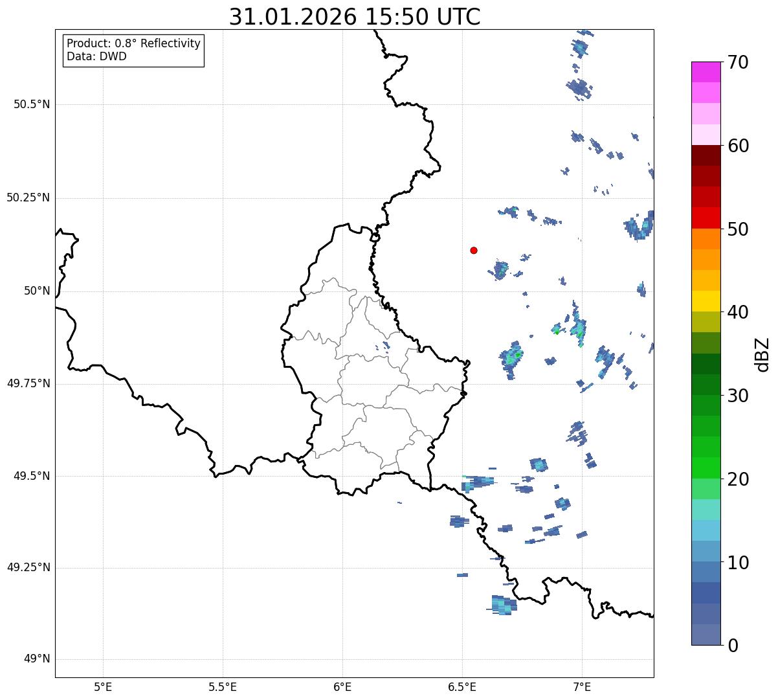778x700 pixels.
Task: Click the 'dBZ' colorbar label
Action: 762,354
